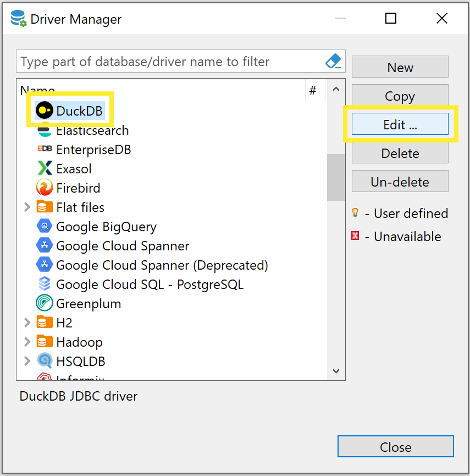Open the Edit dialog for DuckDB
Screen dimensions: 470x476
[x=400, y=125]
